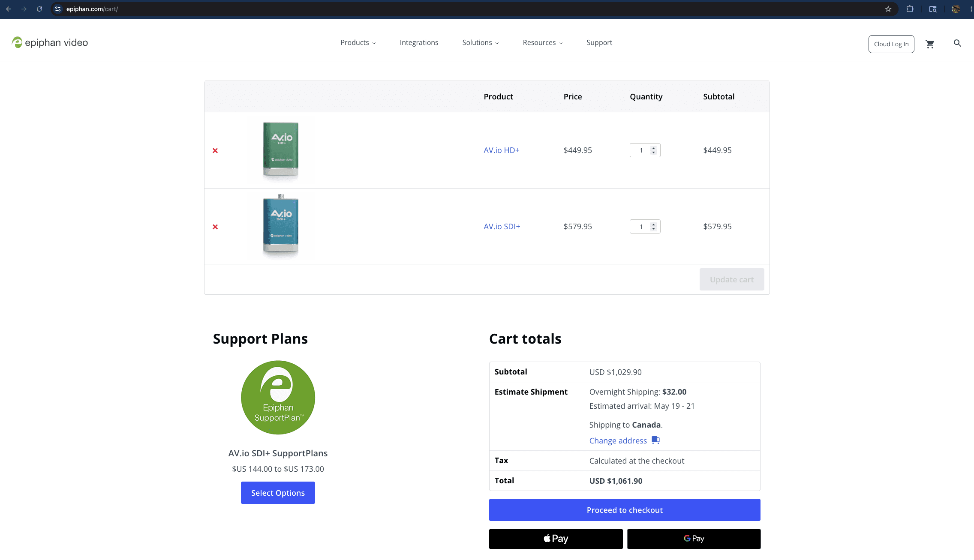Open the browser three-dot menu
The image size is (974, 560).
point(971,9)
